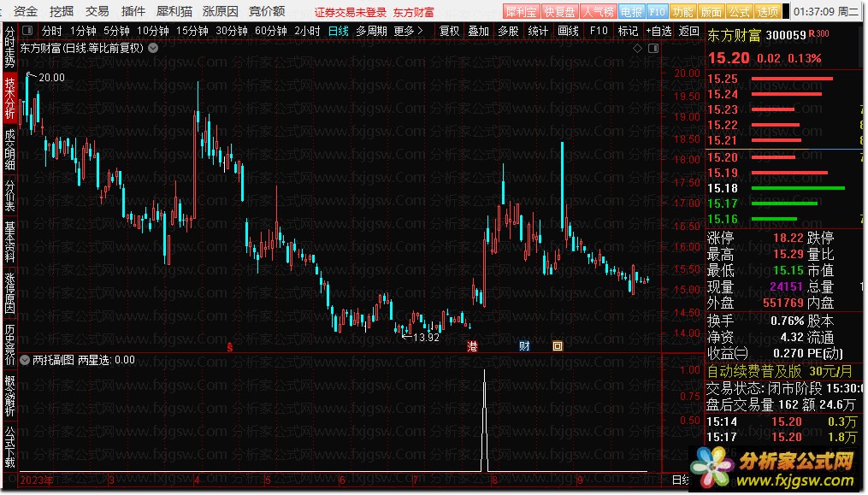Click the 返回 back button
This screenshot has height=495, width=868.
pyautogui.click(x=688, y=31)
